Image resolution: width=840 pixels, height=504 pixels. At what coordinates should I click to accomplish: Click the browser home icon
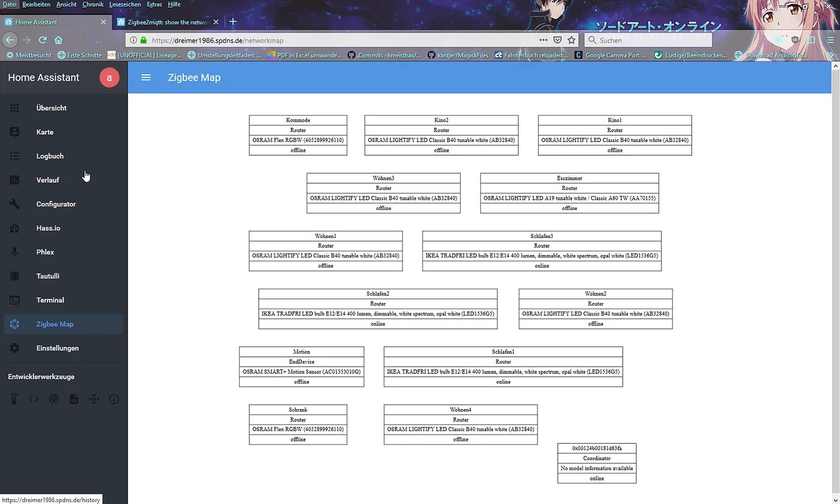[58, 40]
